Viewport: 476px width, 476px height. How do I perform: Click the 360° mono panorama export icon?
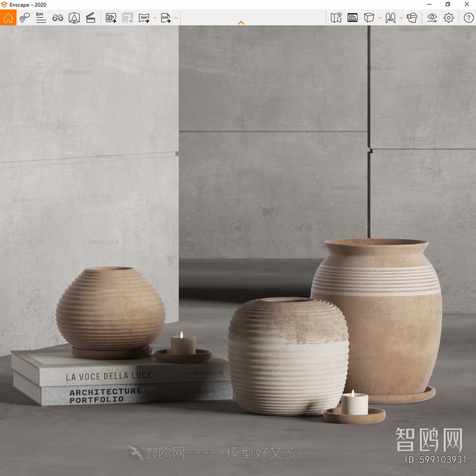[144, 18]
